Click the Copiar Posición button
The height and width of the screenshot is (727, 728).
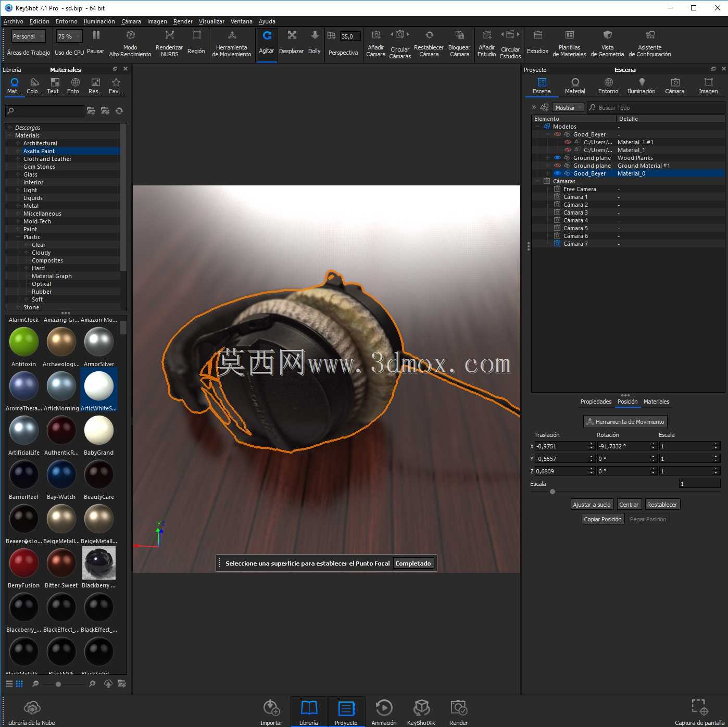click(x=603, y=519)
